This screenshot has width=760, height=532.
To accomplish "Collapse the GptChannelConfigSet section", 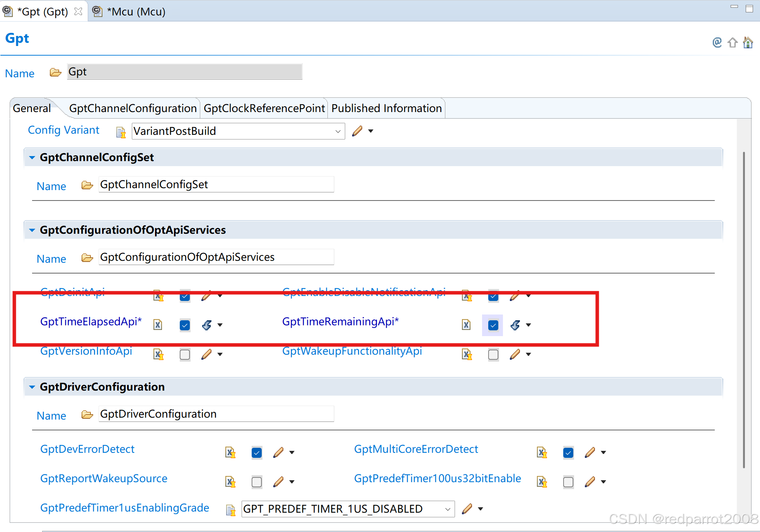I will tap(32, 158).
